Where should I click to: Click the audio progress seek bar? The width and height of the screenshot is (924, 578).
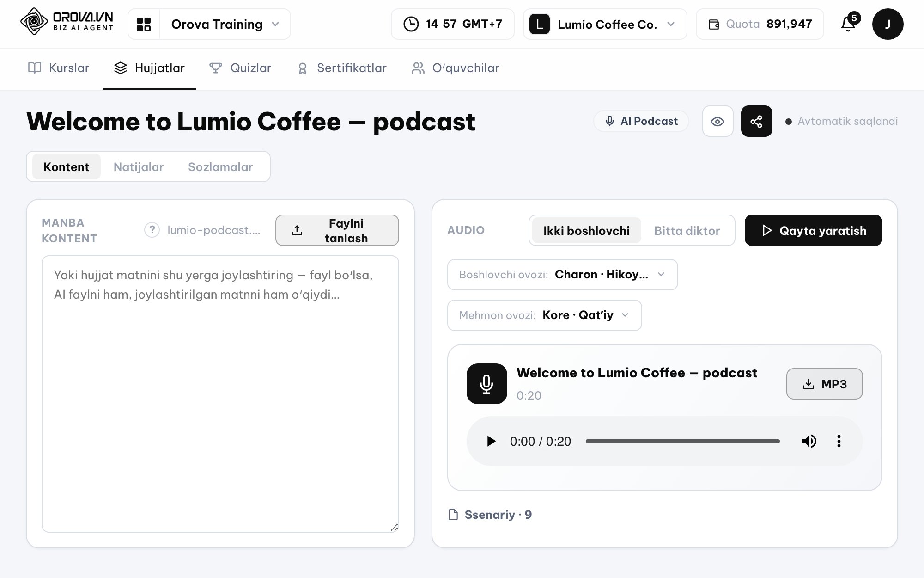tap(682, 441)
